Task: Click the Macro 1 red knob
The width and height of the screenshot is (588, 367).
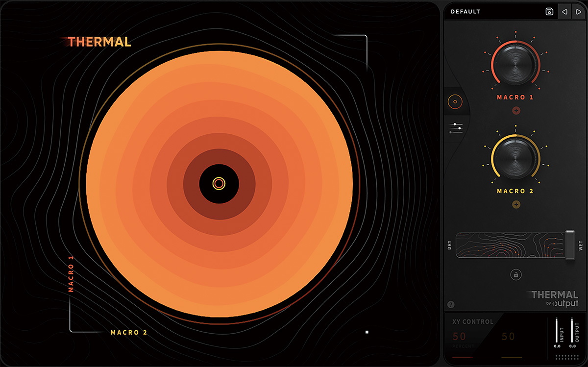Action: tap(515, 64)
